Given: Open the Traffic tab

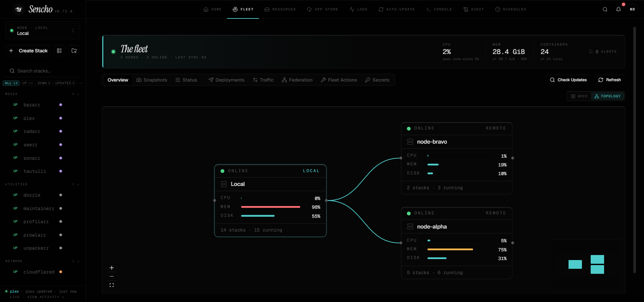Looking at the screenshot, I should tap(263, 80).
